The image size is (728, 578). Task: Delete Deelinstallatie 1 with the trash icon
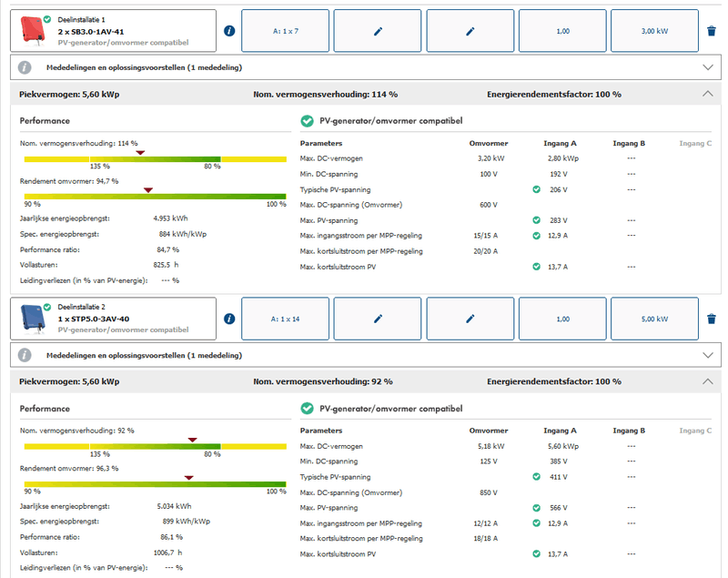pos(712,31)
